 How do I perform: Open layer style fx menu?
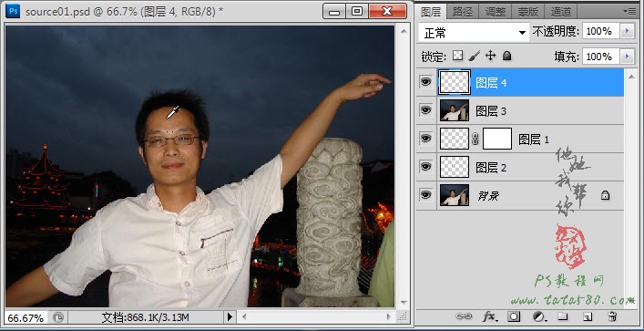489,316
